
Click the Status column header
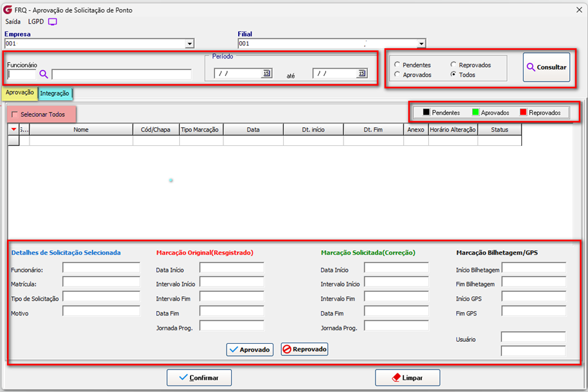[x=499, y=130]
